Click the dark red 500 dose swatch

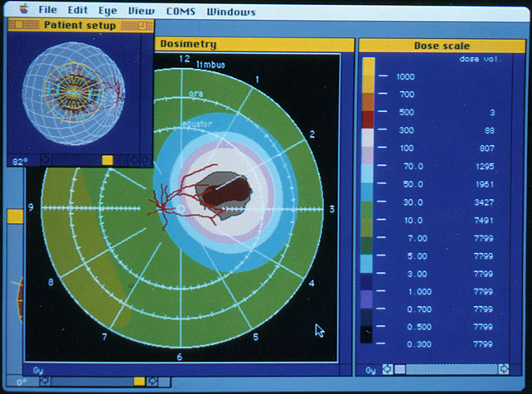point(369,112)
